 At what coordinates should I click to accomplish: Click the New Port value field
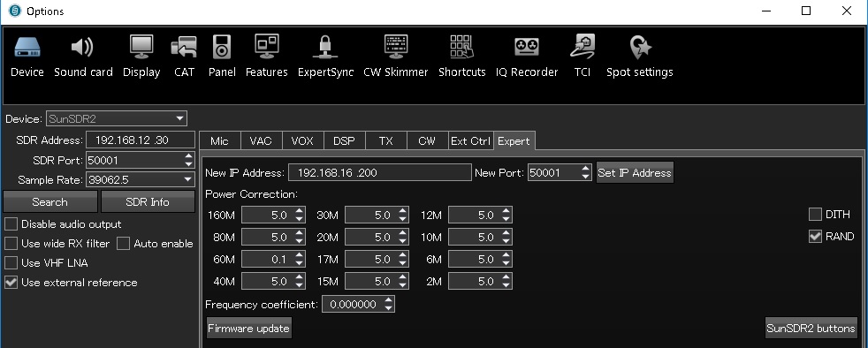554,172
